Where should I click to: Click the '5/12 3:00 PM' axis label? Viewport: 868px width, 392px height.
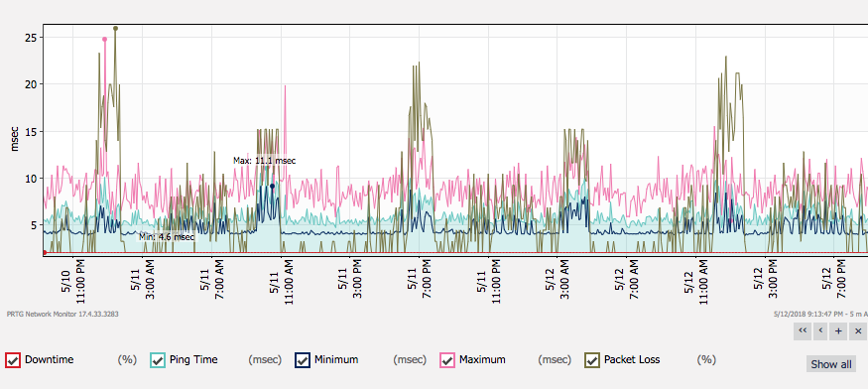tap(766, 280)
